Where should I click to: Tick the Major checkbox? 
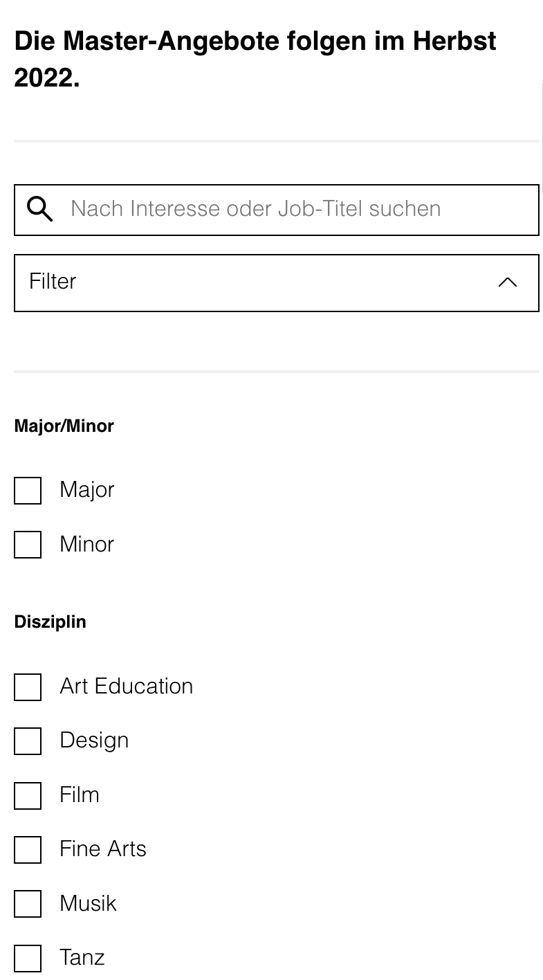point(28,490)
